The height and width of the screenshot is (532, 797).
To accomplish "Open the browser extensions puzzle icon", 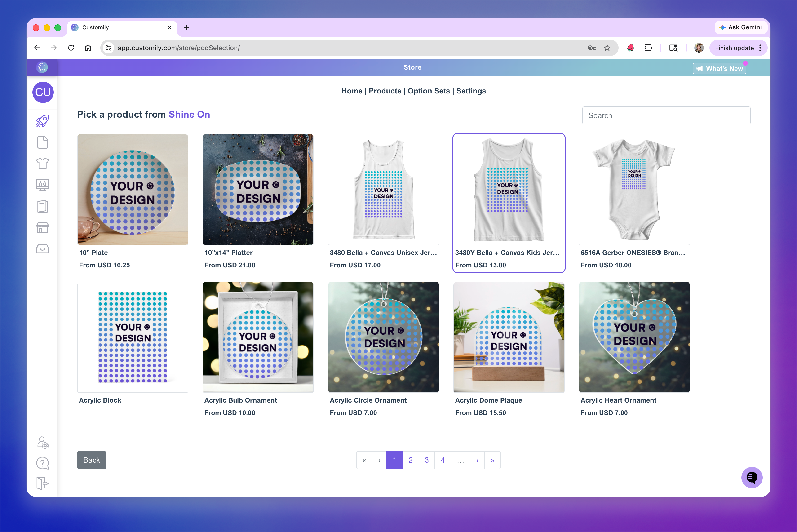I will tap(648, 48).
